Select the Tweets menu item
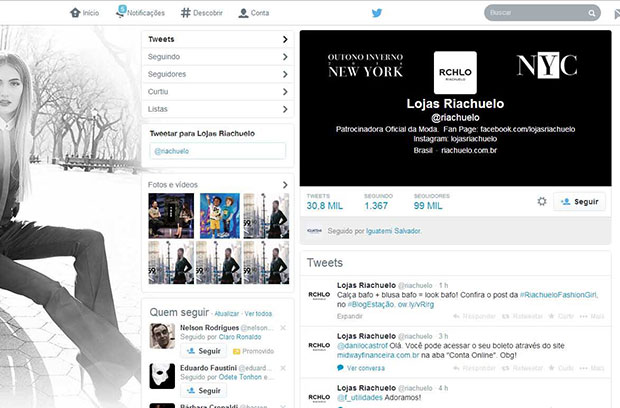620x408 pixels. (217, 39)
